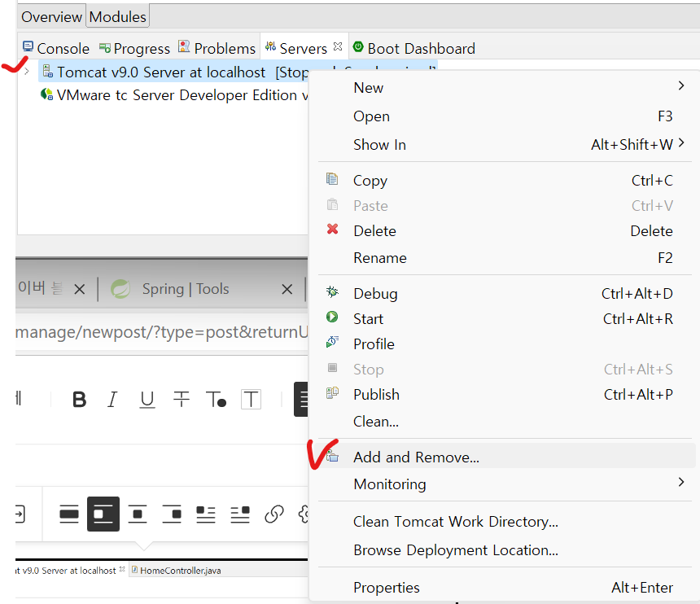Click the Copy icon in the menu
The width and height of the screenshot is (700, 604).
[332, 179]
